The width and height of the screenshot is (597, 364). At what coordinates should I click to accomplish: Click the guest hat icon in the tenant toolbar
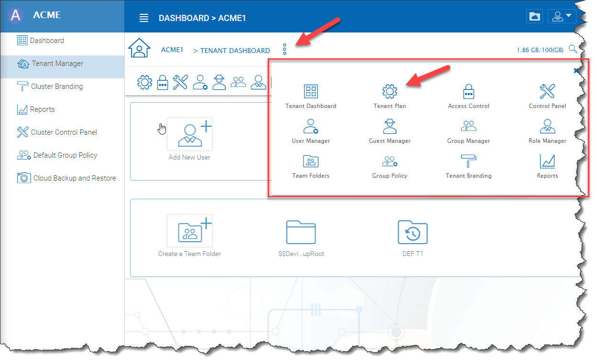(219, 82)
